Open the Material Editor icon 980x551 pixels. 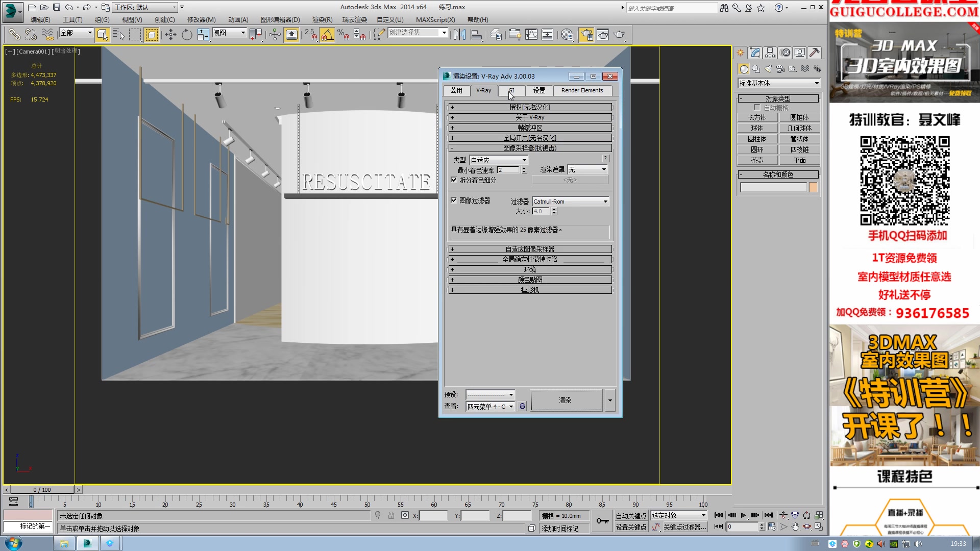pyautogui.click(x=567, y=35)
